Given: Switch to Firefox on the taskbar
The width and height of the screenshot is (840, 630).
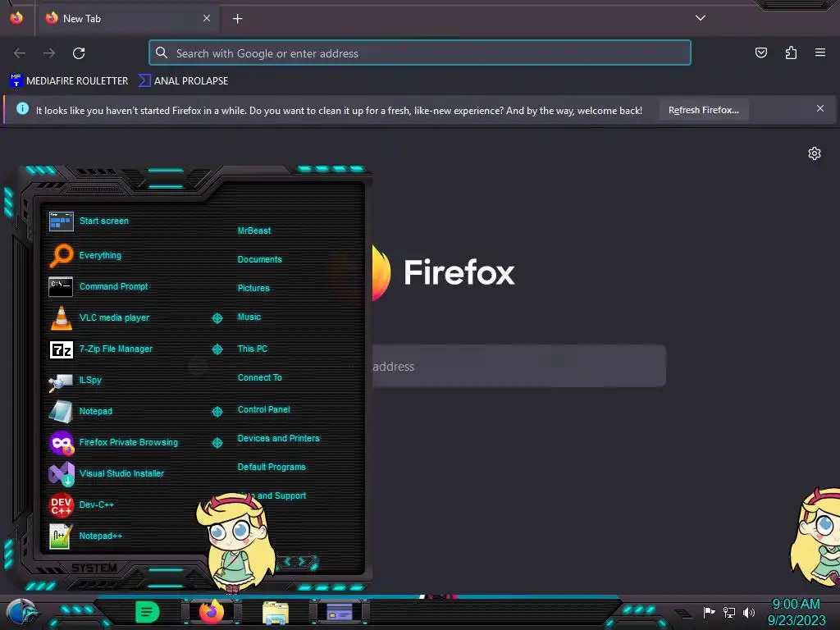Looking at the screenshot, I should [x=212, y=612].
